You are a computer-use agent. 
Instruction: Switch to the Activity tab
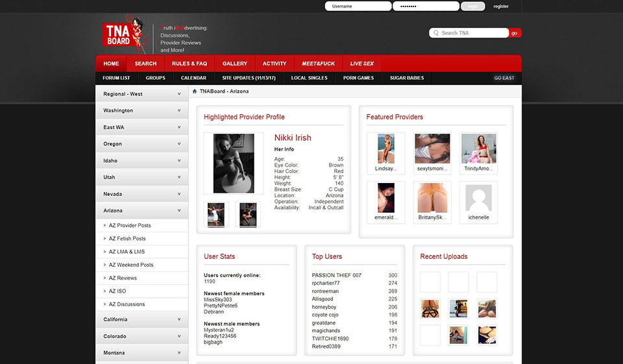pos(275,64)
